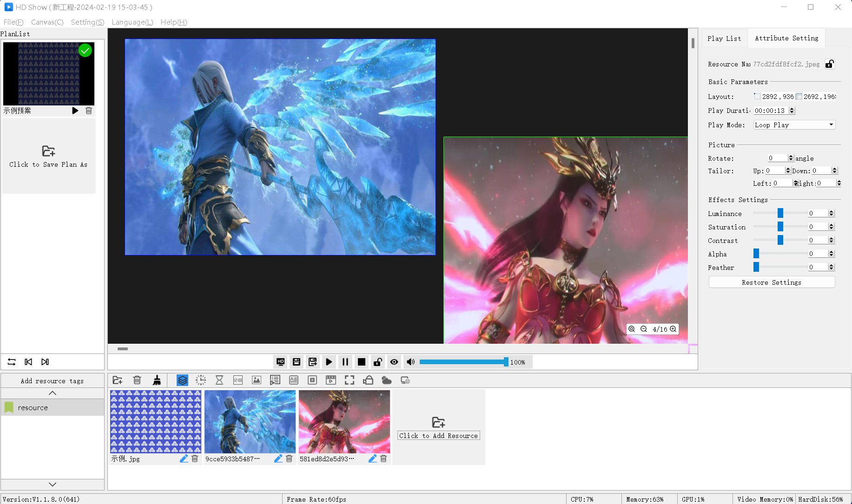Play the 示例预案 plan
852x504 pixels.
75,111
